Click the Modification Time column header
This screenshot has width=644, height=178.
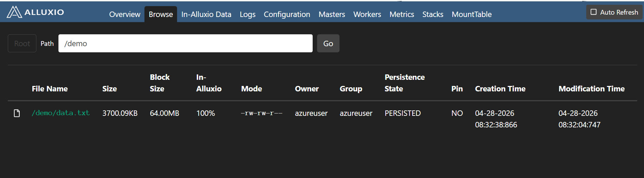[592, 89]
